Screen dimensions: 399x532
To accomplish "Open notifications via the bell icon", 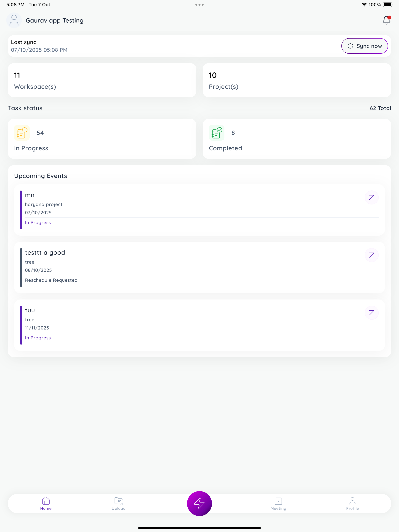I will click(x=386, y=20).
